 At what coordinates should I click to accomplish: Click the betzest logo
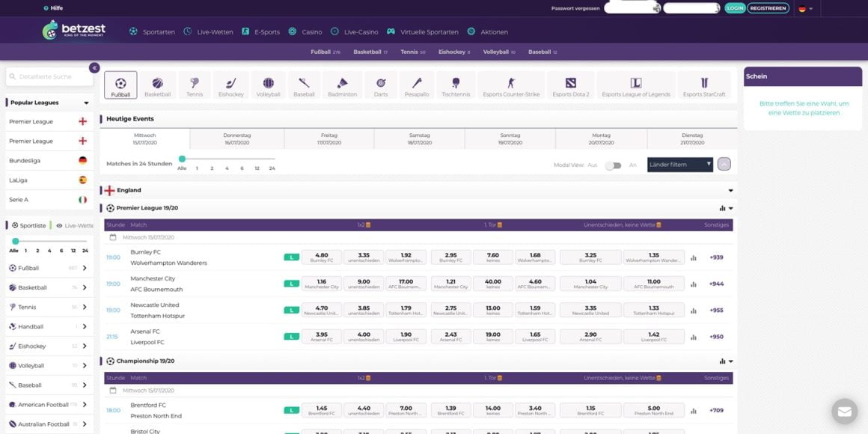73,30
